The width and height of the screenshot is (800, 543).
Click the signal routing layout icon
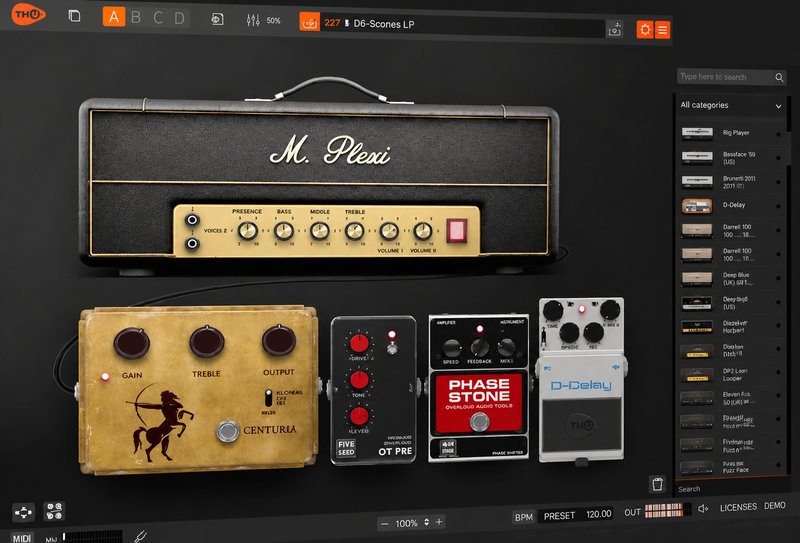coord(23,512)
